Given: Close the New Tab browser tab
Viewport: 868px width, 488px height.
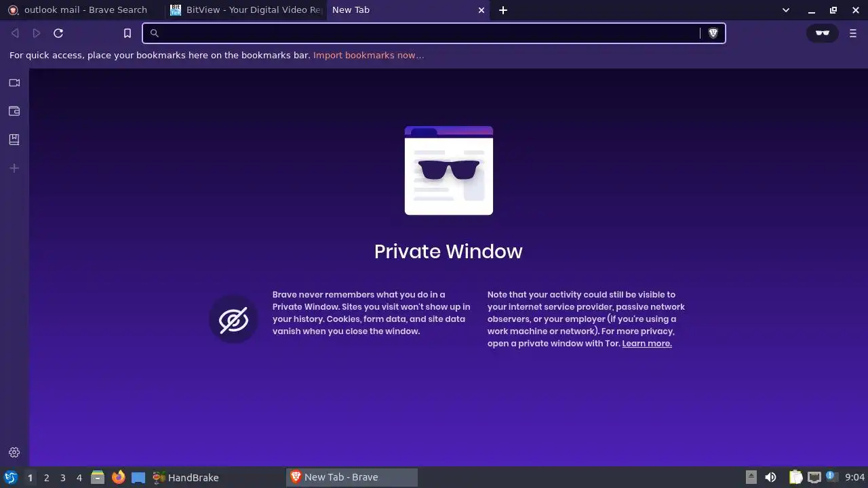Looking at the screenshot, I should coord(481,10).
